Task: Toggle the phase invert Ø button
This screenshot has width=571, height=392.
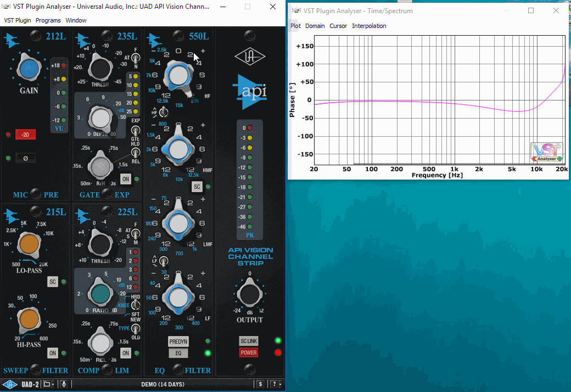Action: tap(25, 158)
